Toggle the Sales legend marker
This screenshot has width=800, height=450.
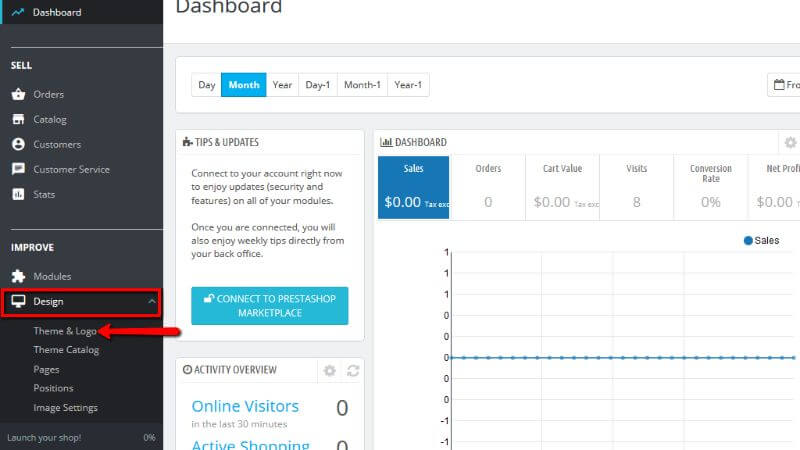748,240
